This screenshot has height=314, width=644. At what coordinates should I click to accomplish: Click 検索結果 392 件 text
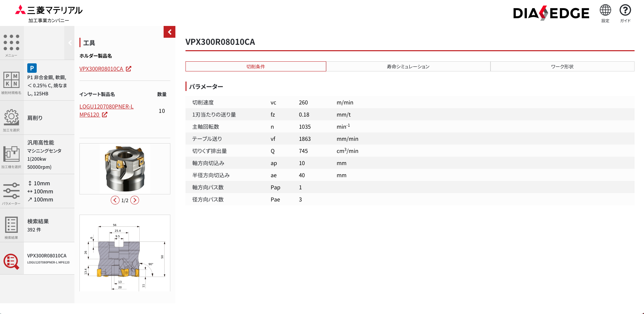point(38,225)
